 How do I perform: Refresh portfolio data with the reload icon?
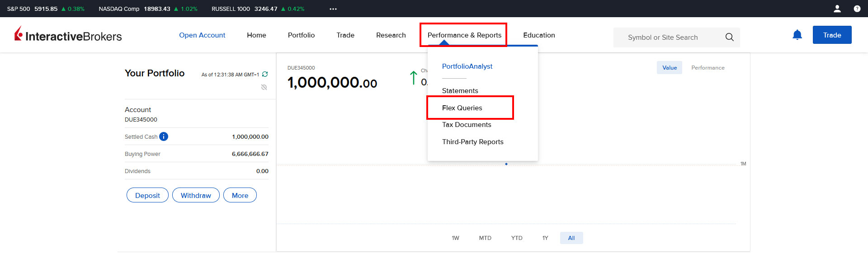click(x=265, y=74)
